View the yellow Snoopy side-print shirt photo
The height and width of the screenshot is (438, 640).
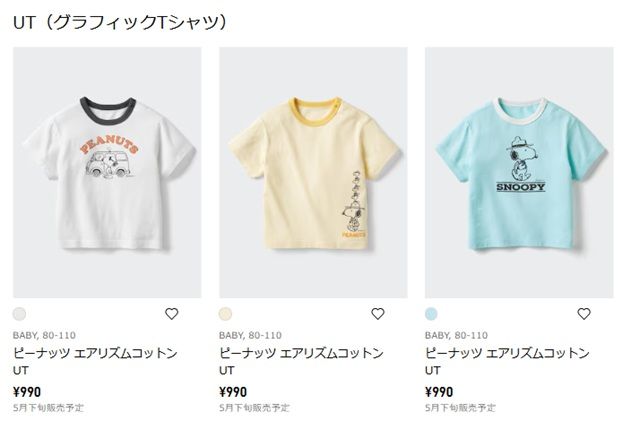pyautogui.click(x=313, y=172)
